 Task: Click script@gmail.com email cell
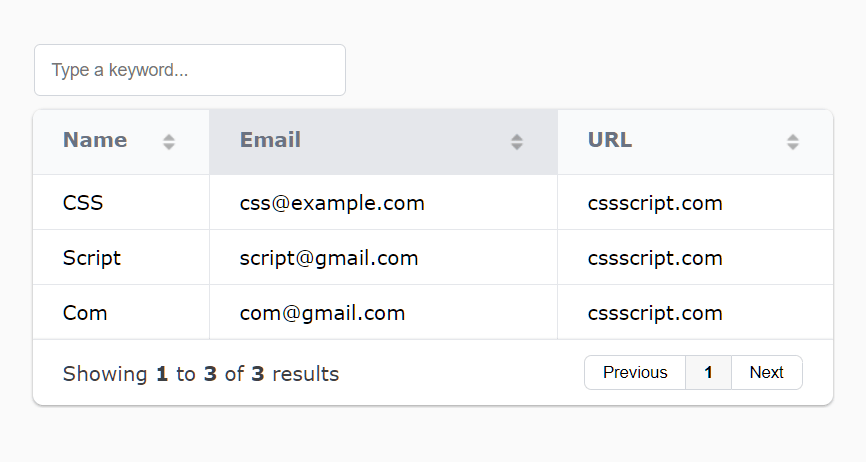(383, 258)
